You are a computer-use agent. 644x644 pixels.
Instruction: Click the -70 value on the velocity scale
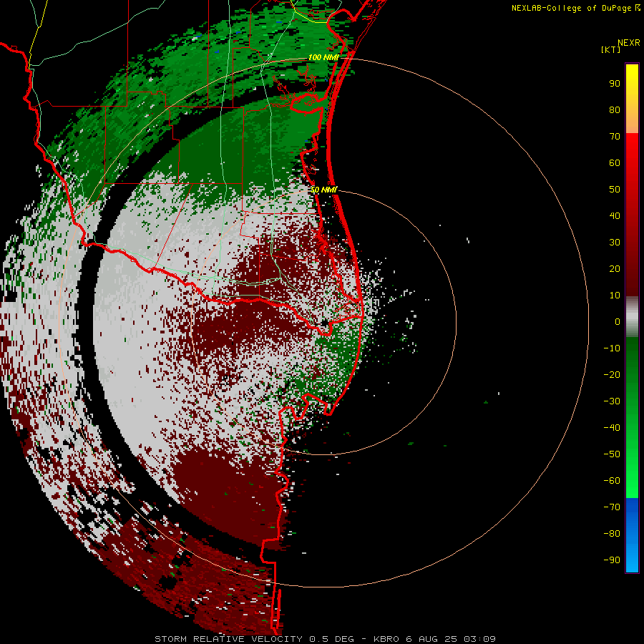[x=612, y=507]
